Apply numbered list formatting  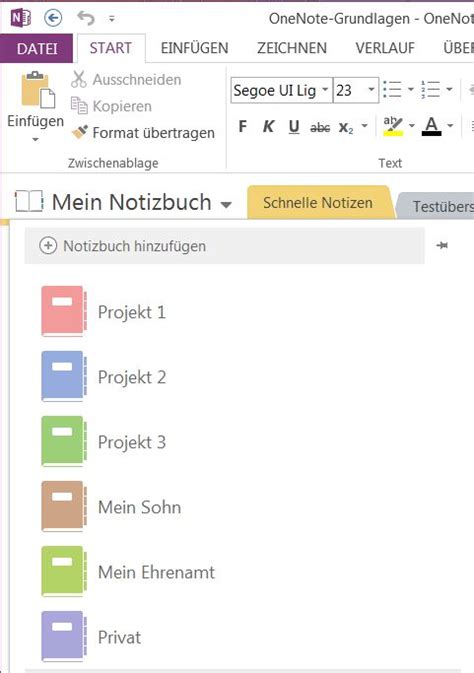coord(431,90)
